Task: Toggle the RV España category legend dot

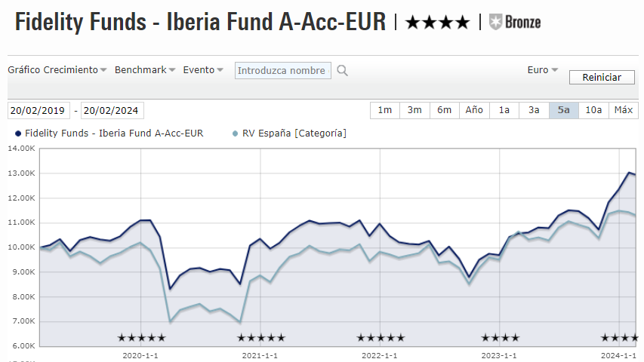Action: (x=236, y=133)
